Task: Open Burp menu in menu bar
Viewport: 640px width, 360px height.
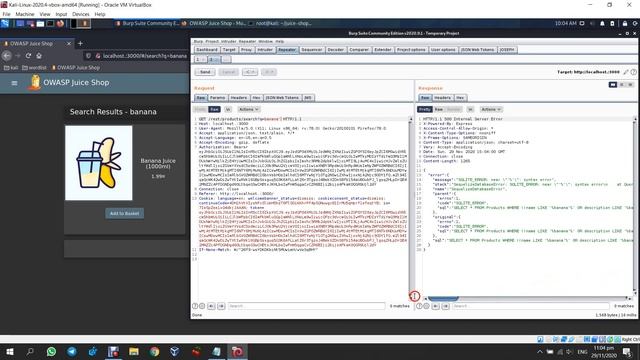Action: pos(198,41)
